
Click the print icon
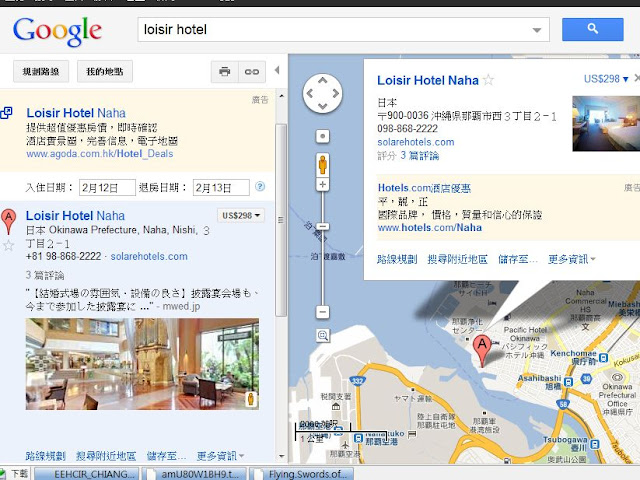coord(224,72)
